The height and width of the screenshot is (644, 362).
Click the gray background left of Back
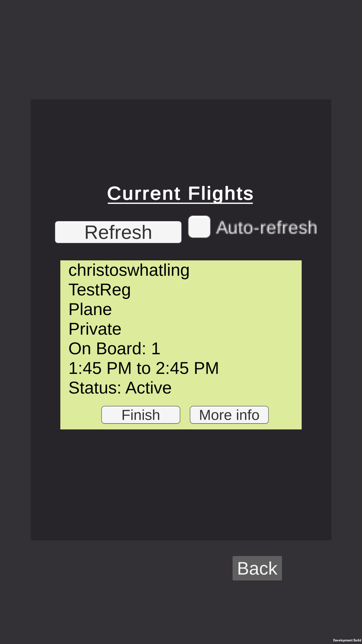point(126,569)
